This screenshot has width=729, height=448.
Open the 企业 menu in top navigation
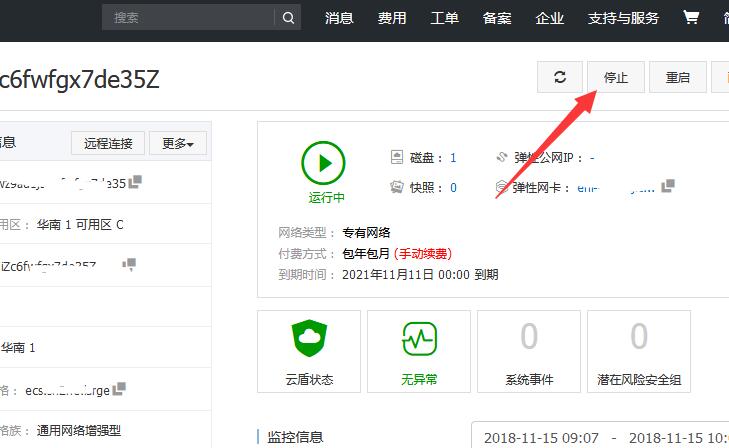click(550, 18)
